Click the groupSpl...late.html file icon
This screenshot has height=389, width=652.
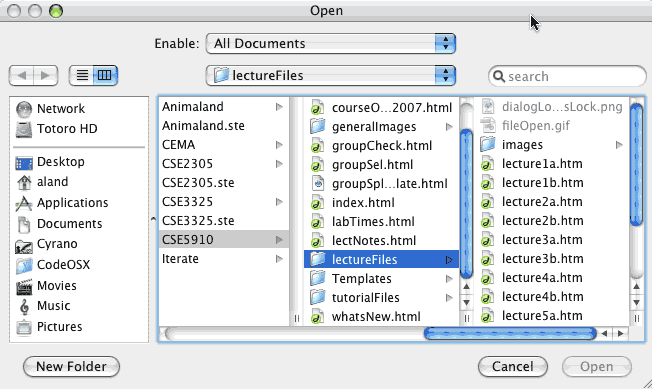[318, 184]
